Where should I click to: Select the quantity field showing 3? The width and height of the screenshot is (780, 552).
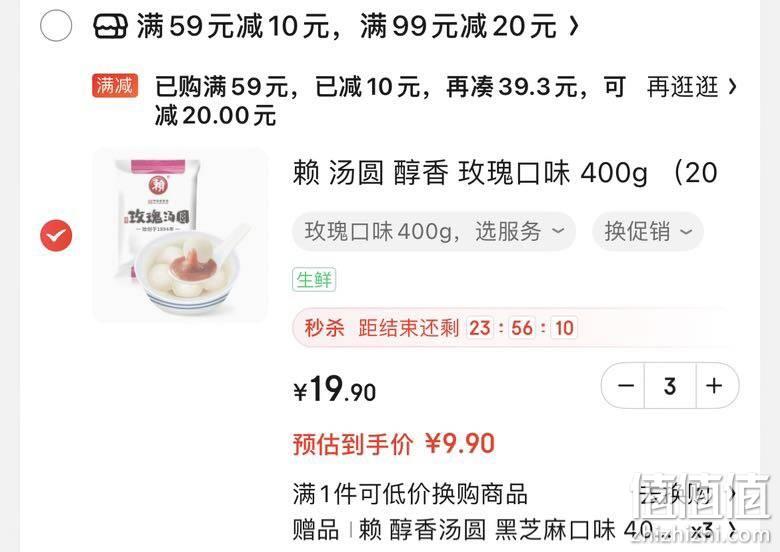[670, 386]
